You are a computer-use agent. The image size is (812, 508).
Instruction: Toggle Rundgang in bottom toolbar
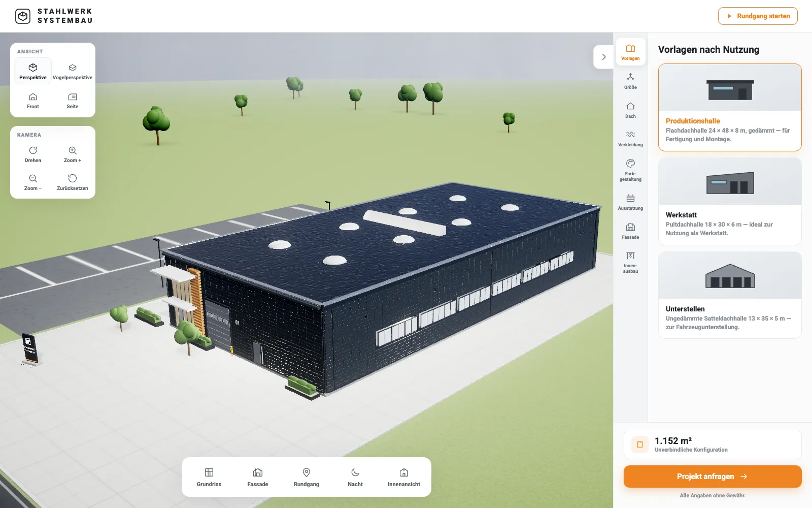[307, 477]
